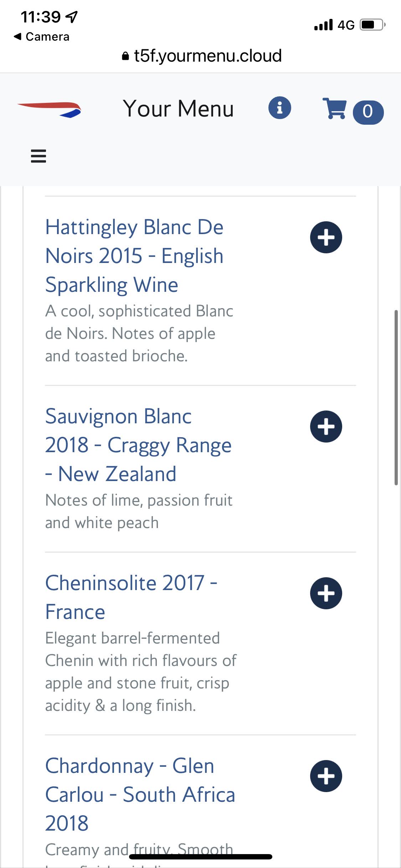Tap the cart item count badge
The width and height of the screenshot is (401, 868).
tap(368, 112)
